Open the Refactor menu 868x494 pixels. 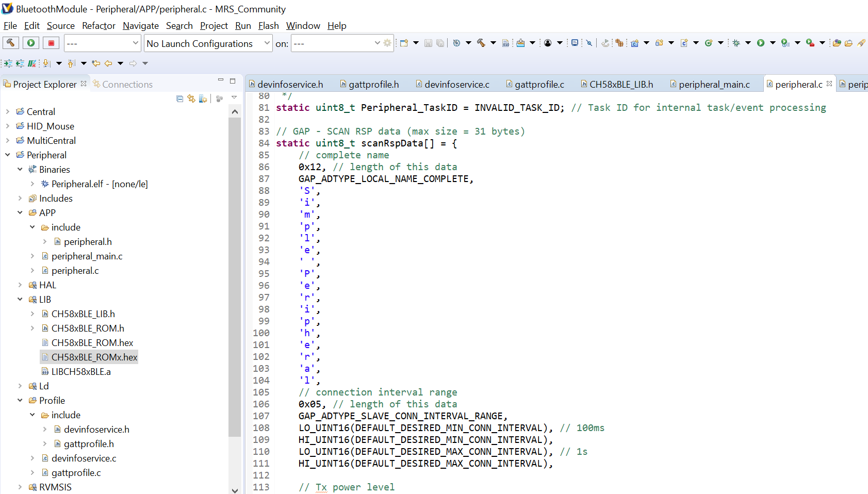(x=99, y=26)
